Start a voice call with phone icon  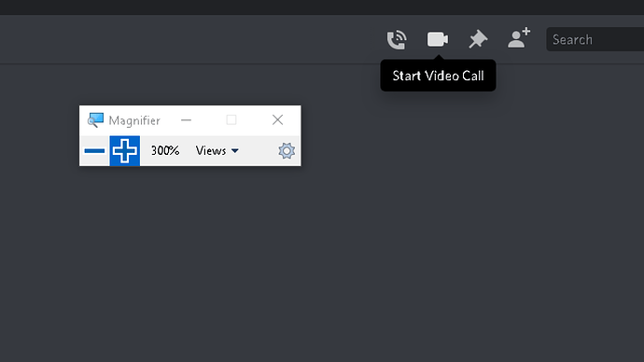397,39
